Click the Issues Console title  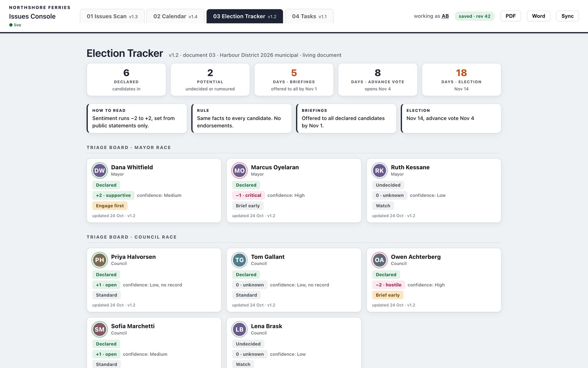click(32, 16)
